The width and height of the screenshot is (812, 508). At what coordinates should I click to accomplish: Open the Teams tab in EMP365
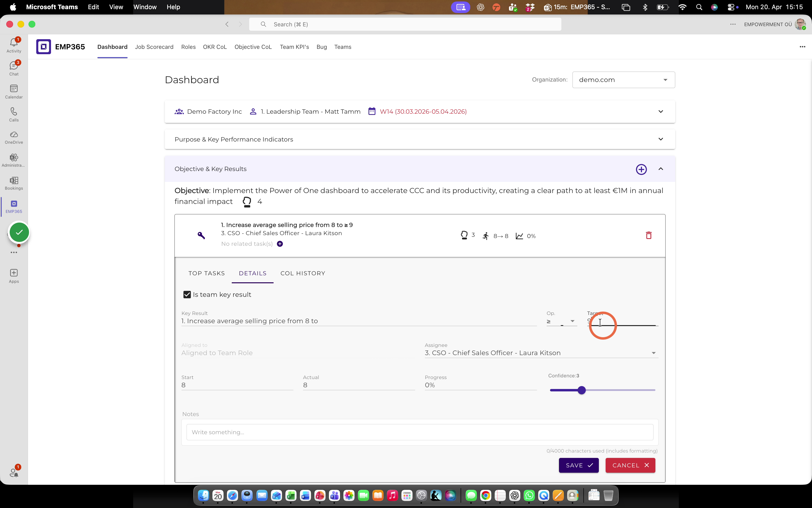[343, 47]
